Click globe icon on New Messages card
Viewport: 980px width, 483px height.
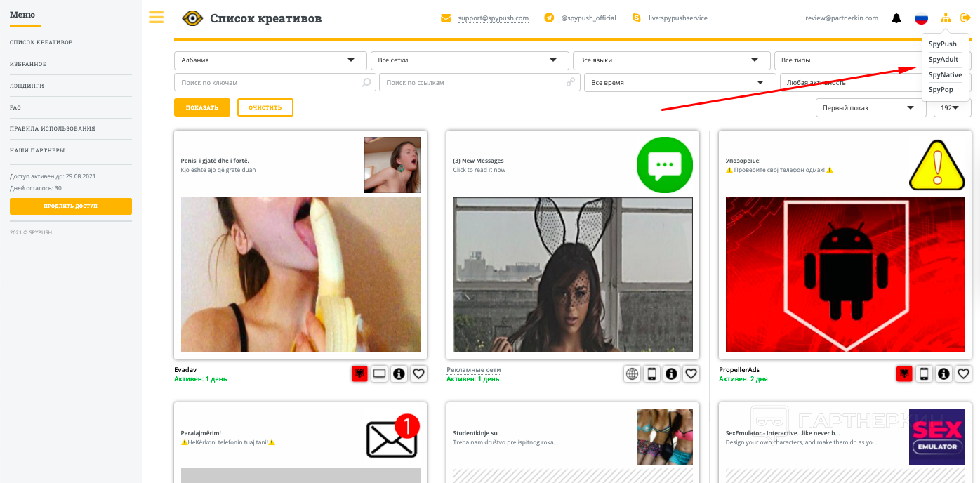click(632, 374)
